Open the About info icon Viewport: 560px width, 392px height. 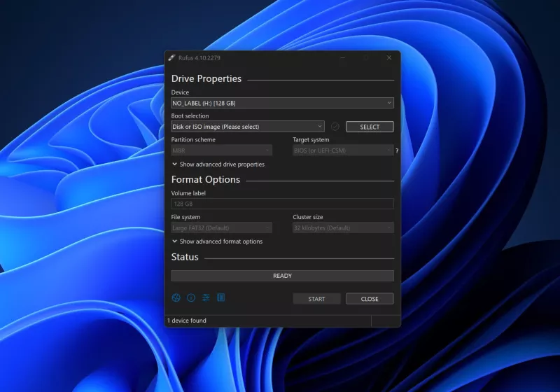[190, 297]
